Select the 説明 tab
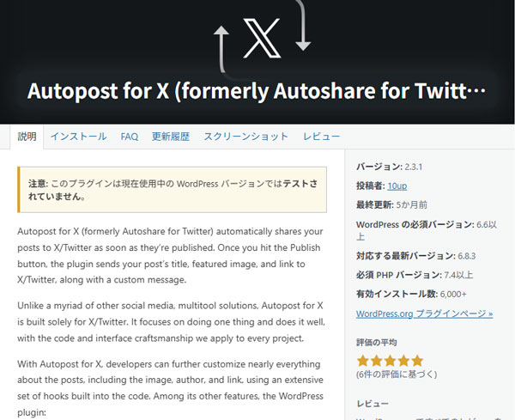Image resolution: width=515 pixels, height=420 pixels. point(27,137)
